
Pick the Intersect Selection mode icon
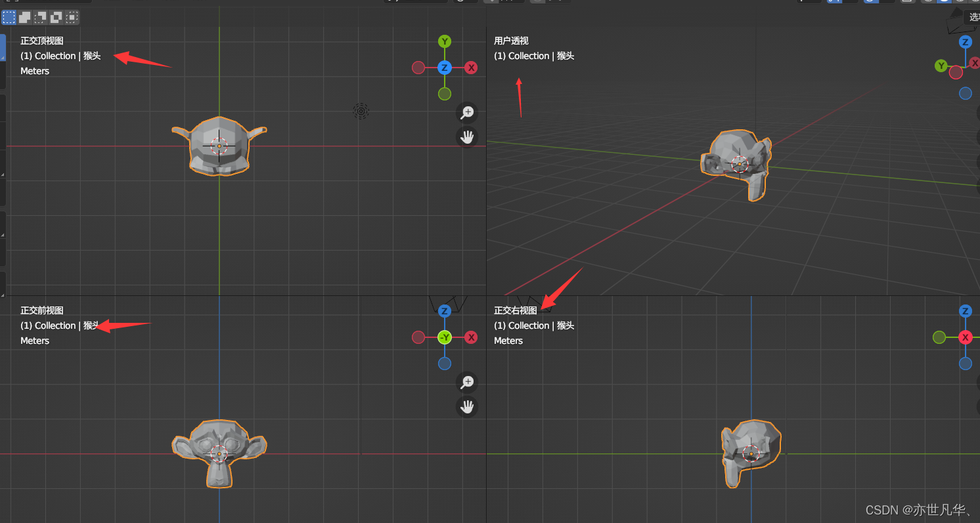(x=72, y=17)
